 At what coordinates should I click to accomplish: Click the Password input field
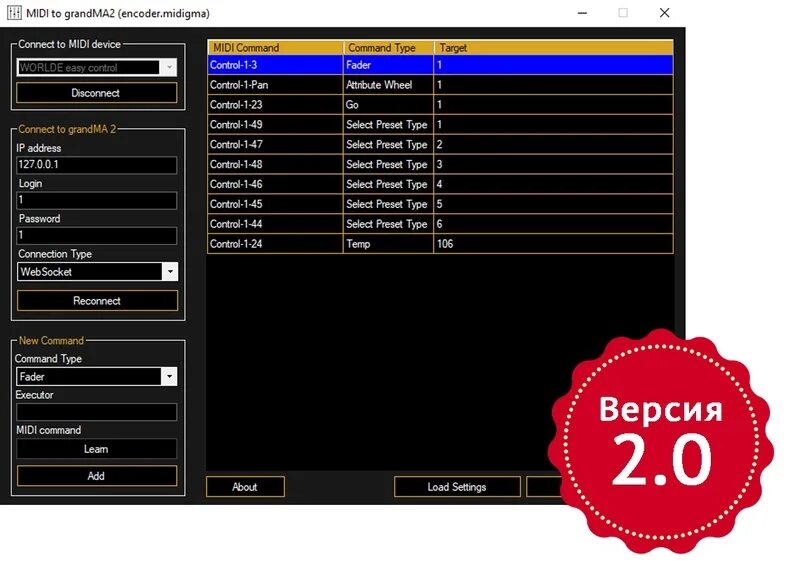[x=96, y=236]
